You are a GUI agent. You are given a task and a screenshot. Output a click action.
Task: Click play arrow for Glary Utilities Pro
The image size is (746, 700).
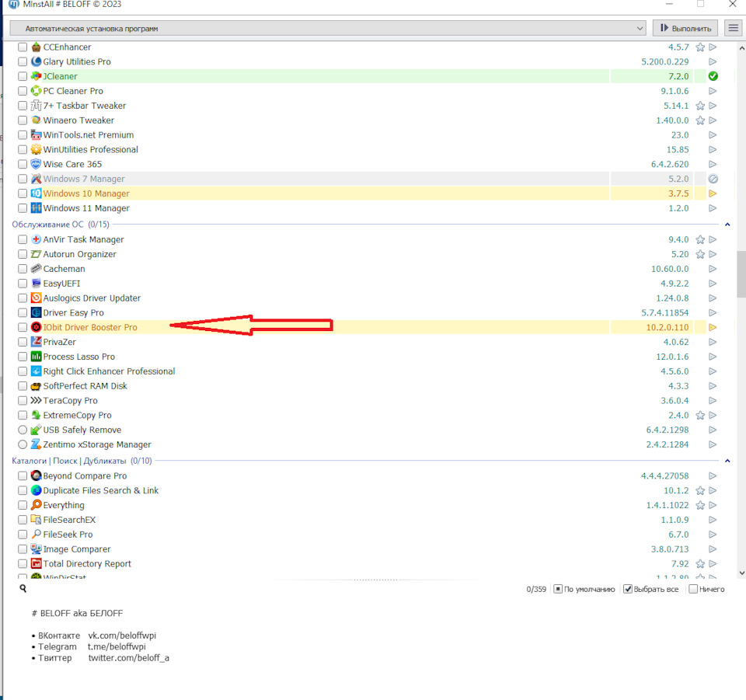(713, 62)
